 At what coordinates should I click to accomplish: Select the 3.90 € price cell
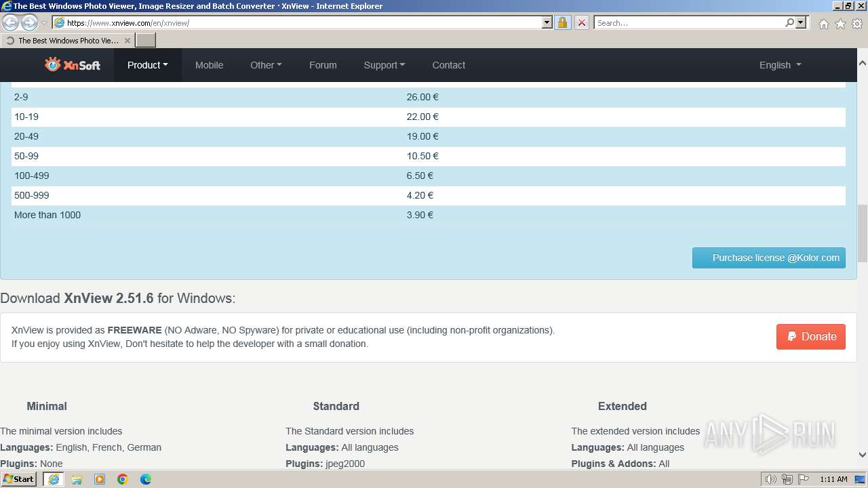pos(420,215)
